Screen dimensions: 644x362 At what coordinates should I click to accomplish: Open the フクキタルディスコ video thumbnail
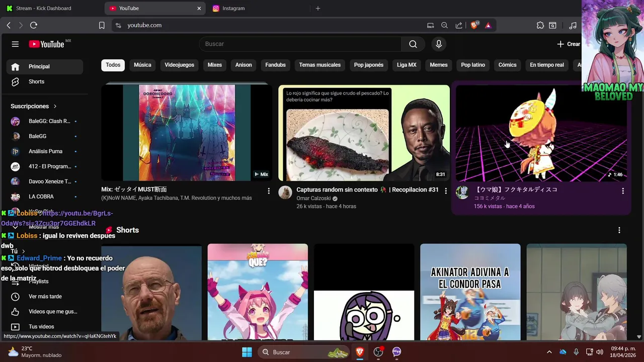[x=541, y=133]
